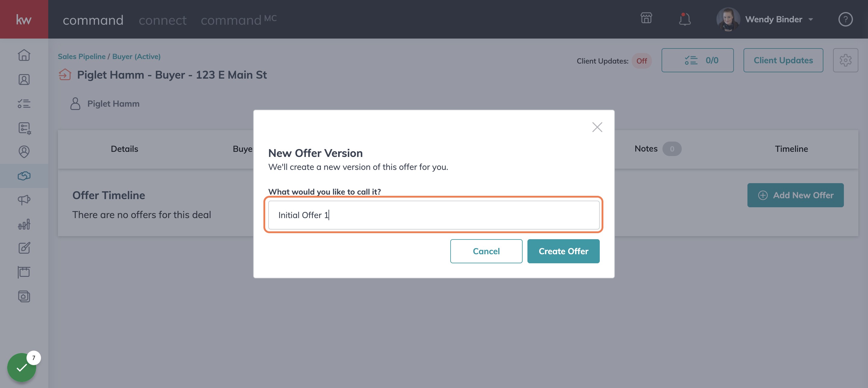
Task: Open the 0/0 checklist progress button
Action: (x=697, y=60)
